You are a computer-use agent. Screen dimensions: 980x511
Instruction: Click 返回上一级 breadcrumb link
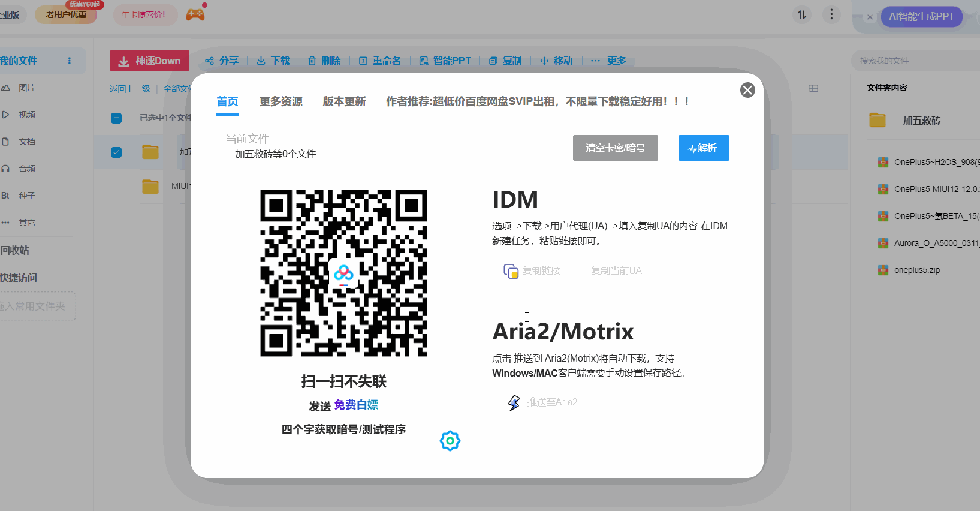(130, 89)
